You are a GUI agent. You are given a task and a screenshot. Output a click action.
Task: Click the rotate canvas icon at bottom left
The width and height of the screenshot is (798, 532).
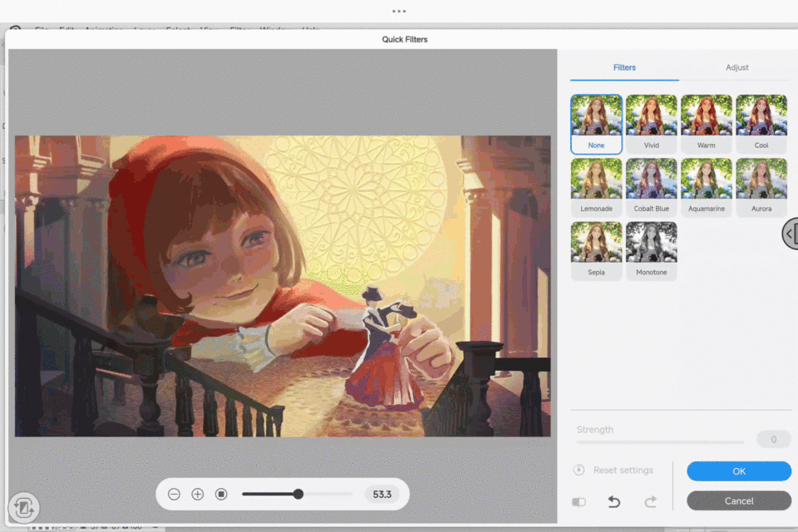click(x=23, y=508)
